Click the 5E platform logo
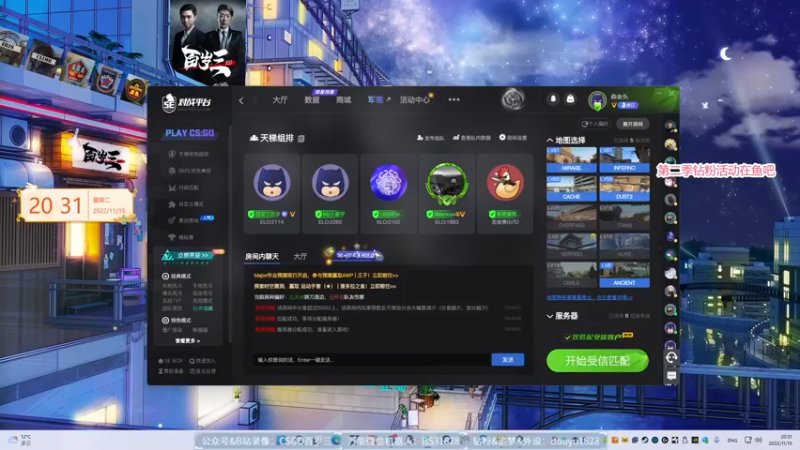The image size is (800, 450). pos(187,103)
